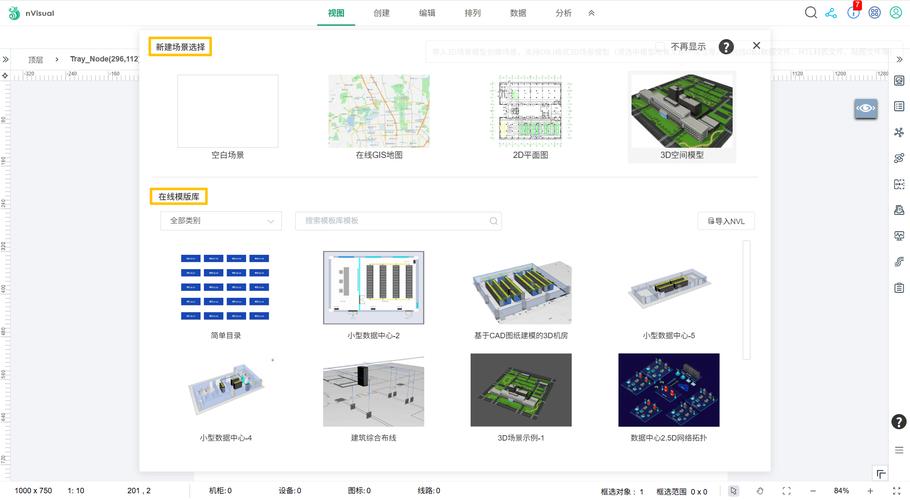
Task: Open the first icon in the right sidebar
Action: pyautogui.click(x=899, y=81)
